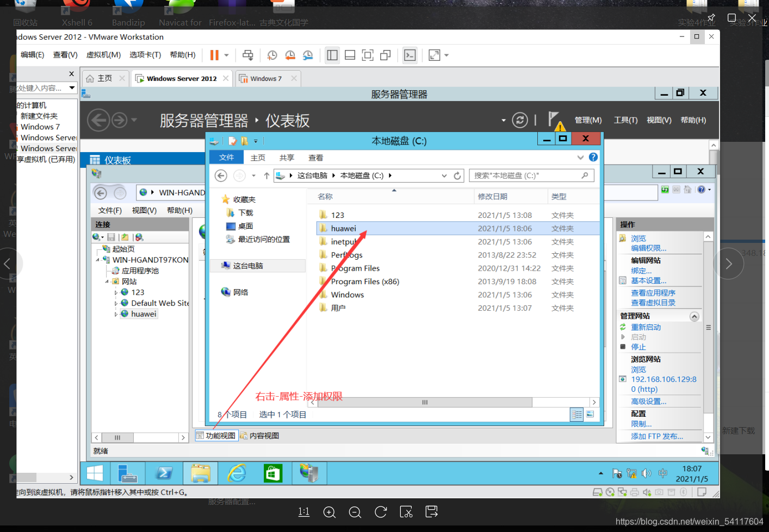Toggle VMware thumbnail bar view

(350, 55)
